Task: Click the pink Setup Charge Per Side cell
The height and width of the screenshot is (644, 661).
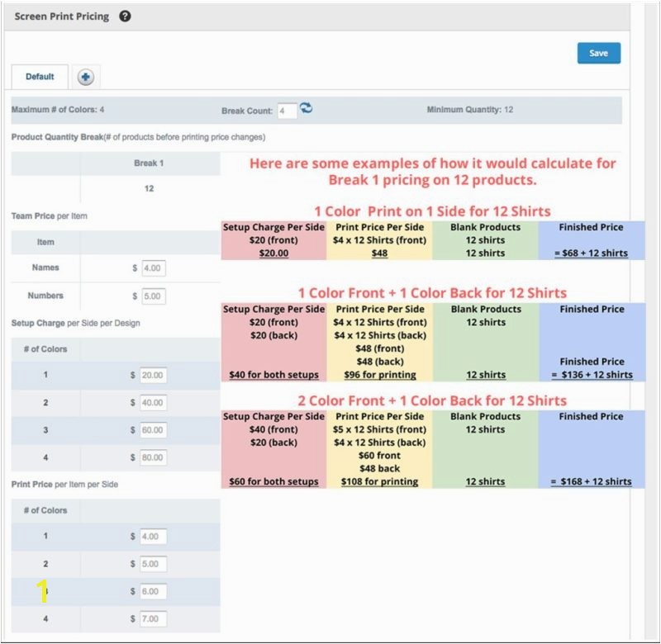Action: click(x=274, y=240)
